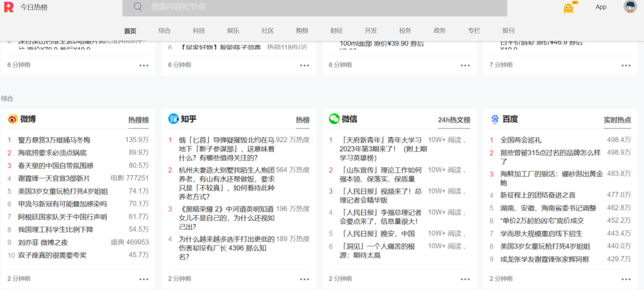The height and width of the screenshot is (290, 644).
Task: Open Zhihu question about 杭州夫妻造大别墅
Action: click(227, 183)
